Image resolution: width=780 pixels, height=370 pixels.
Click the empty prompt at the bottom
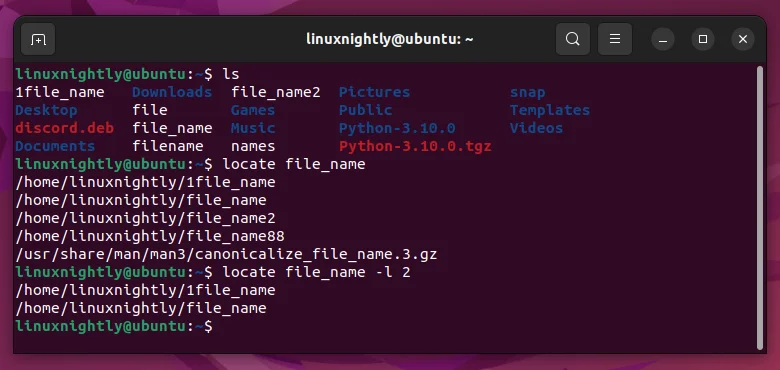114,326
